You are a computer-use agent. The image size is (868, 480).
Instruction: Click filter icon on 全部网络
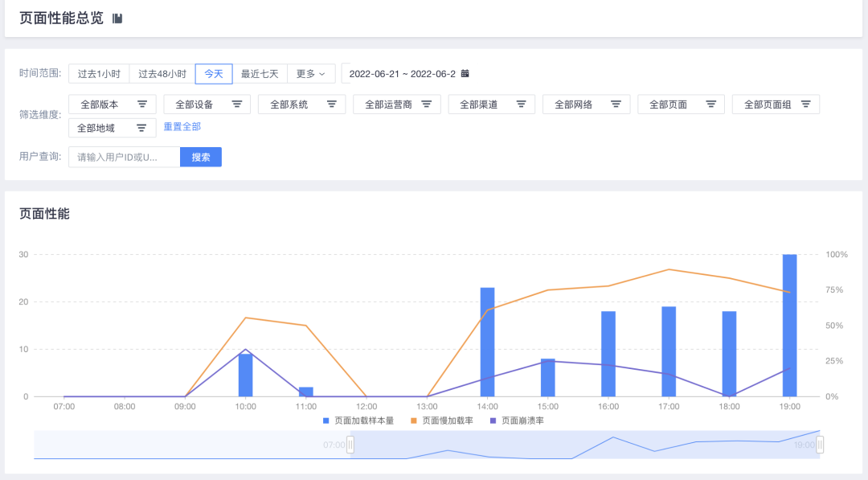click(x=616, y=105)
